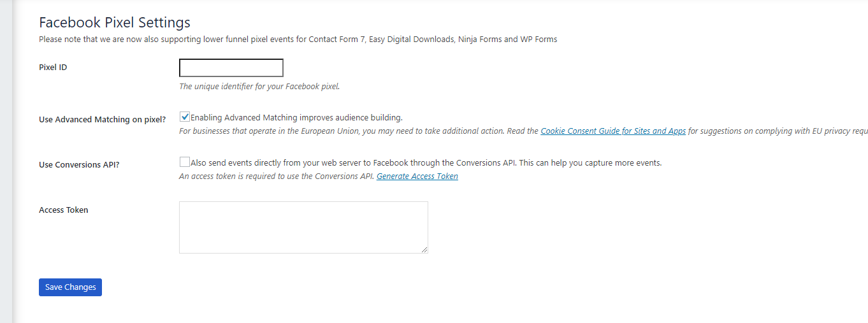Viewport: 868px width, 323px height.
Task: Click the Use Conversions API label
Action: (79, 164)
